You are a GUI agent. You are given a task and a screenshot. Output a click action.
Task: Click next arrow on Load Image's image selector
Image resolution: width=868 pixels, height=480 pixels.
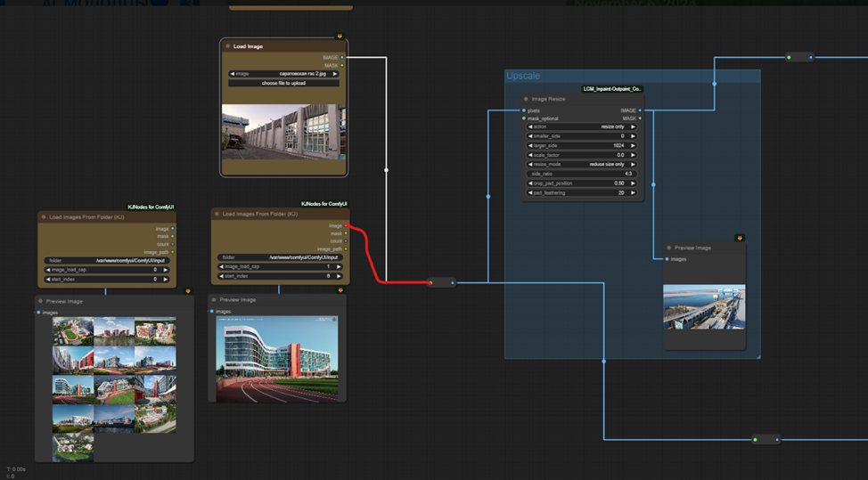(x=335, y=74)
